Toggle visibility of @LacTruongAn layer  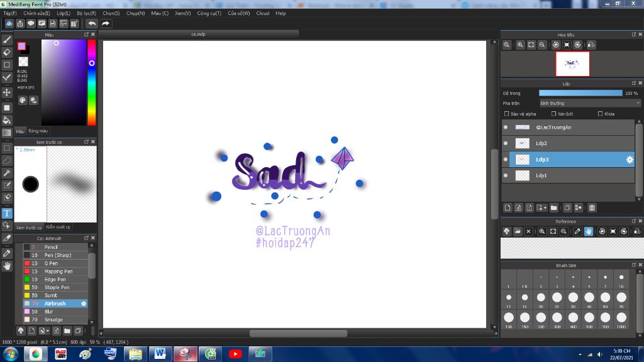click(506, 127)
